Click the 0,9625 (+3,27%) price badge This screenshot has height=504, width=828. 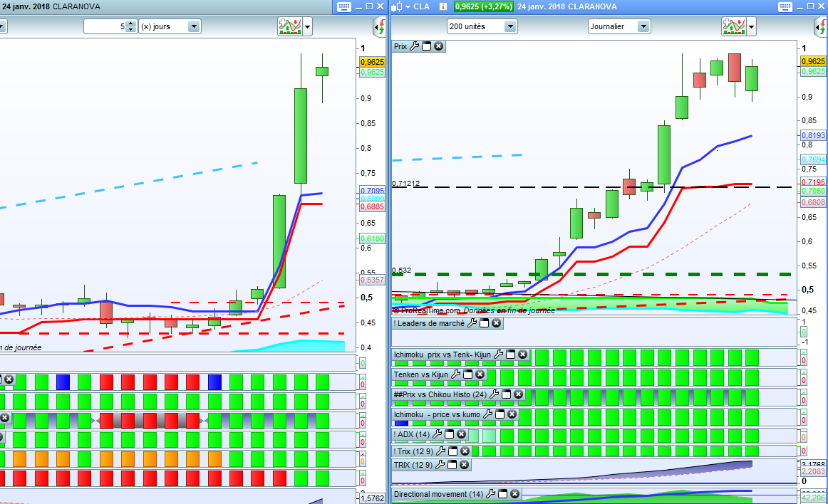coord(484,7)
